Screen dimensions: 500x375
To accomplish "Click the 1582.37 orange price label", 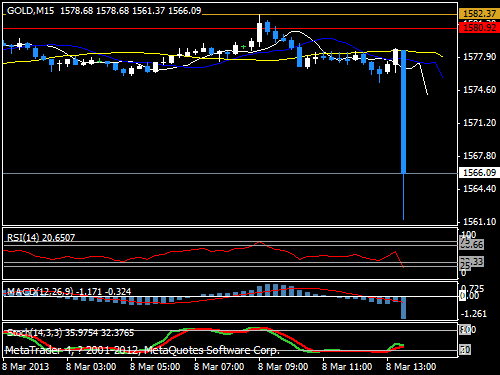I will [479, 14].
